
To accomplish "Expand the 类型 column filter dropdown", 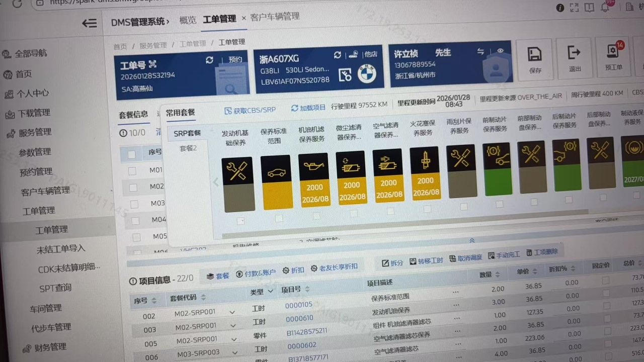I will point(271,291).
